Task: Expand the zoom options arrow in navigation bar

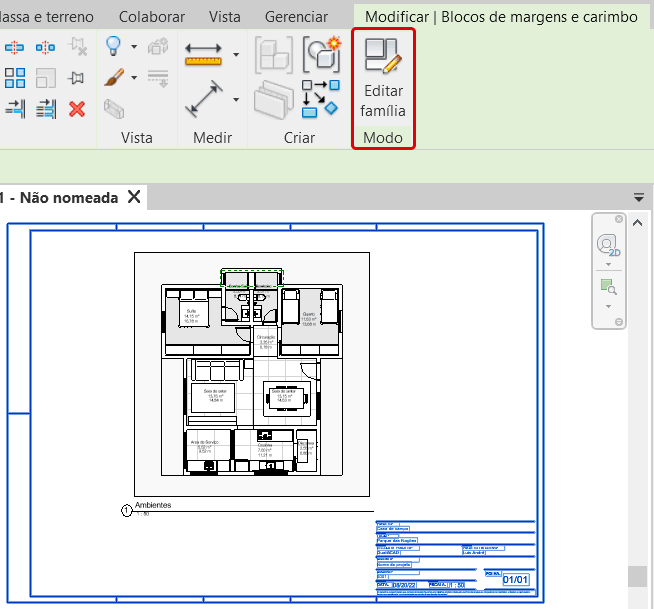Action: [607, 304]
